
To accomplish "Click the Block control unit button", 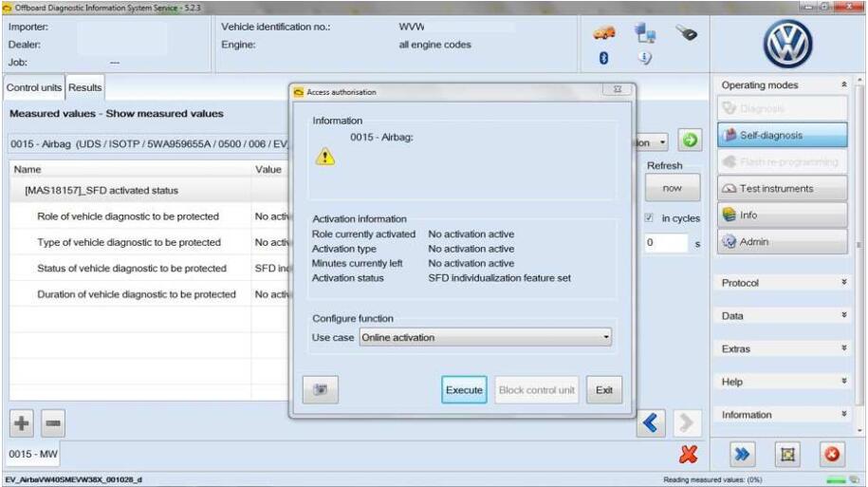I will 536,389.
